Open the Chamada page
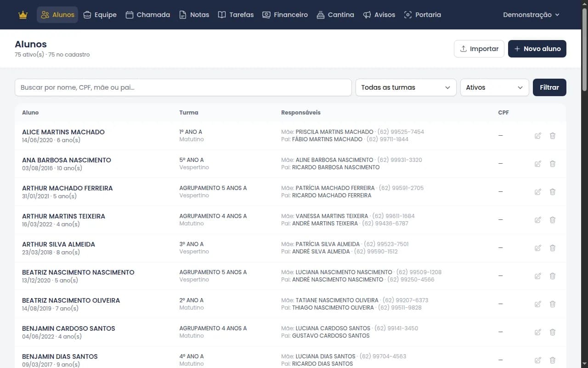Image resolution: width=588 pixels, height=368 pixels. point(147,15)
